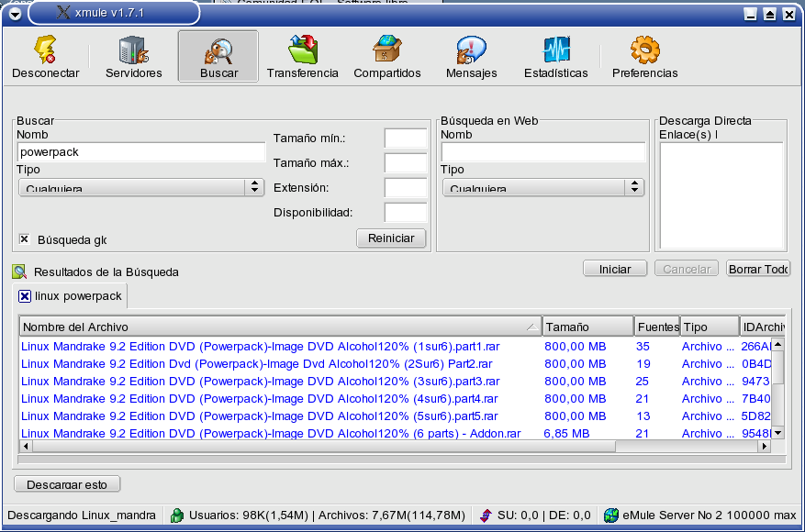Click the Desconectar lightning icon
The height and width of the screenshot is (532, 805).
coord(45,50)
